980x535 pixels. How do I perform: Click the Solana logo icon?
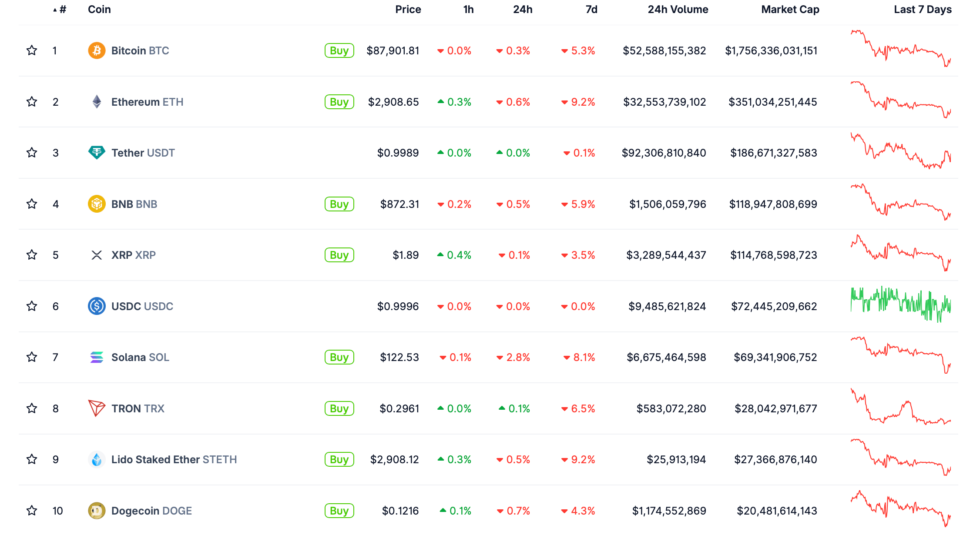[x=97, y=357]
